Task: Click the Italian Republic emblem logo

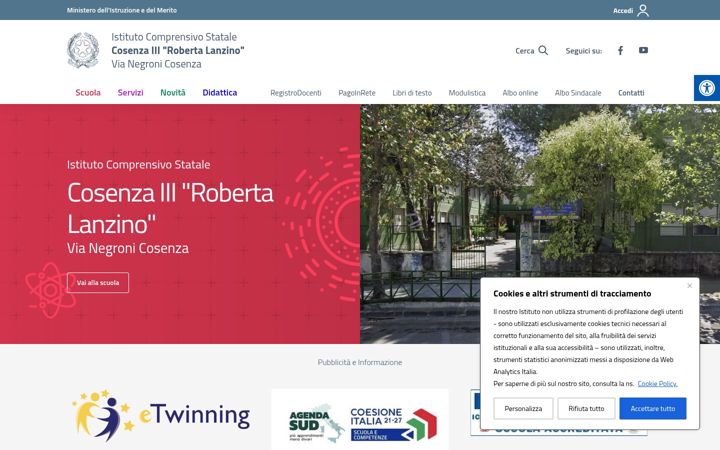Action: point(83,50)
